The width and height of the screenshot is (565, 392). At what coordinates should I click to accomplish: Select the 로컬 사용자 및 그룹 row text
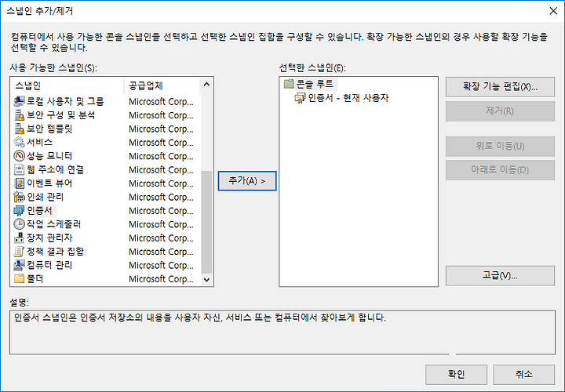click(65, 101)
